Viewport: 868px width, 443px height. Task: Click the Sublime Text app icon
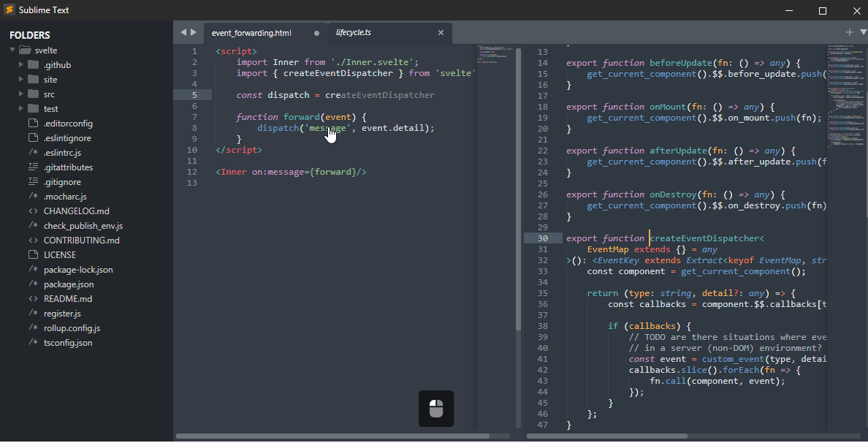pyautogui.click(x=9, y=10)
